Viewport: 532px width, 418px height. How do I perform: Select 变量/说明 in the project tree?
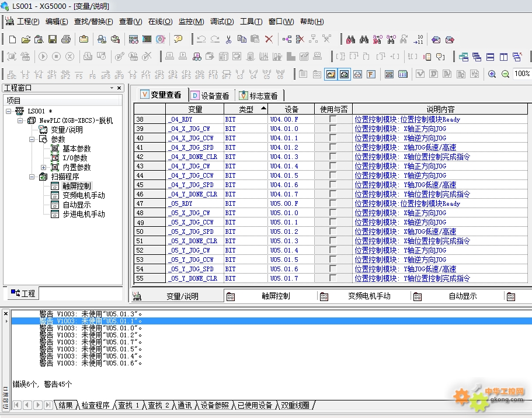click(x=67, y=130)
